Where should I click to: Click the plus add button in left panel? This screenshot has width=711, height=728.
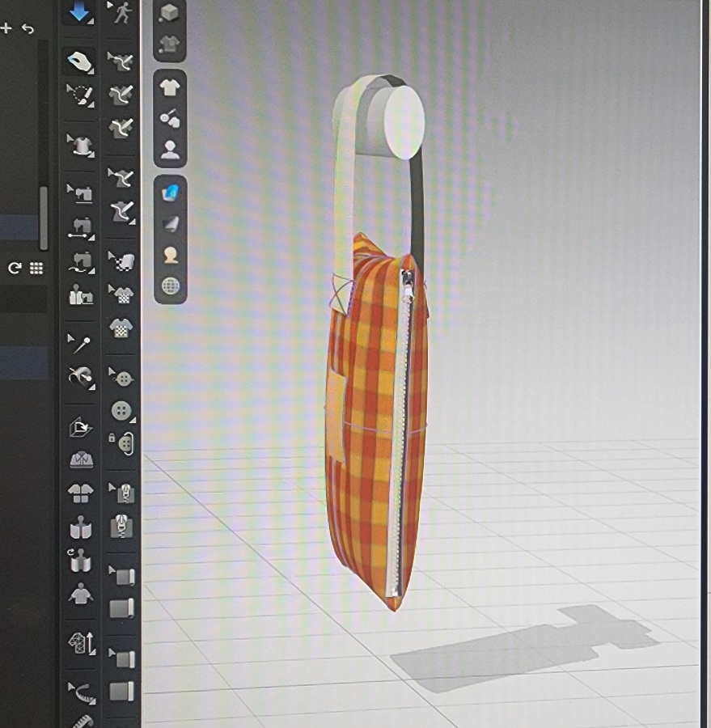[x=6, y=28]
